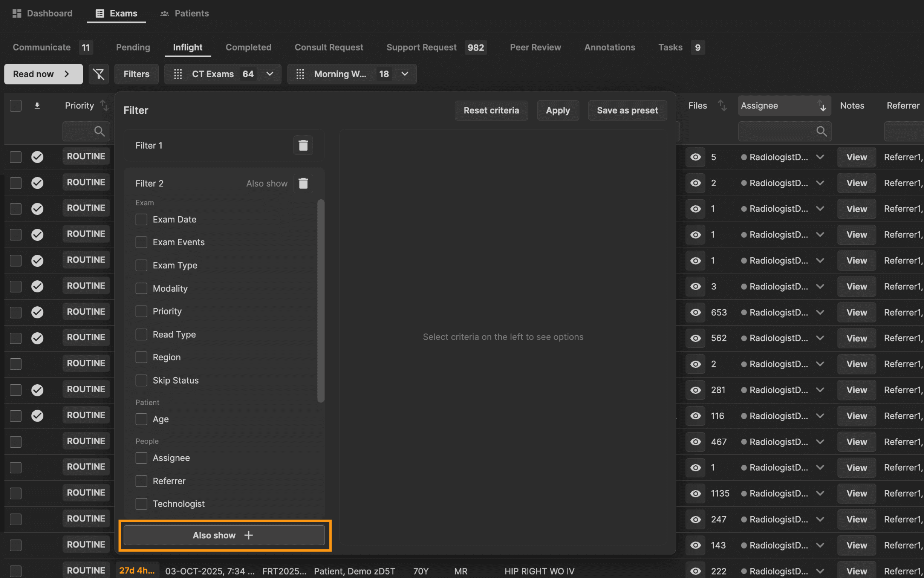Click the grid icon beside CT Exams
Viewport: 924px width, 578px height.
178,74
